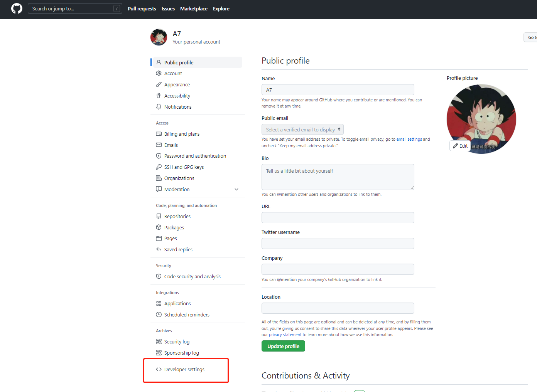Click the slash shortcut icon in search box

(117, 8)
